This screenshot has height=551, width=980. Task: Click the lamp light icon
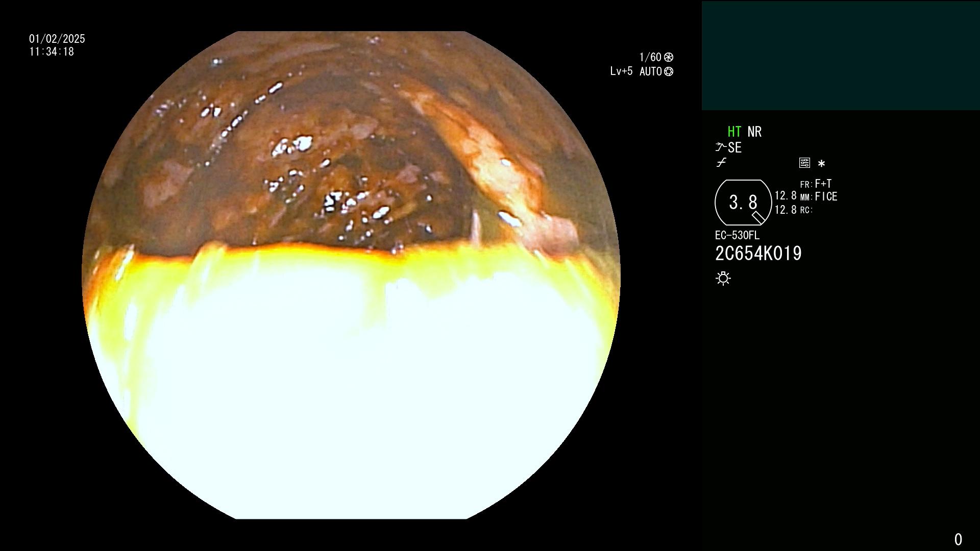(x=723, y=278)
